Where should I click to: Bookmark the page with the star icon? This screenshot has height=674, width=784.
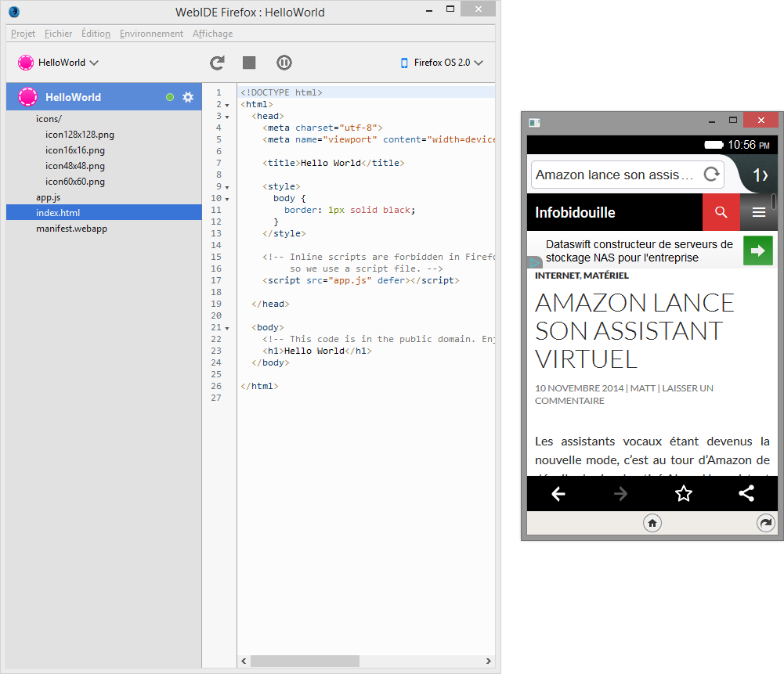(684, 494)
